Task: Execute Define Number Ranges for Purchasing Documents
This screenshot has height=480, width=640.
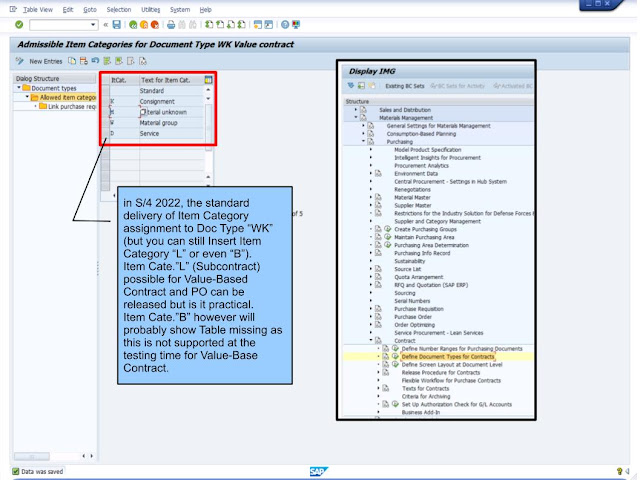Action: click(395, 349)
